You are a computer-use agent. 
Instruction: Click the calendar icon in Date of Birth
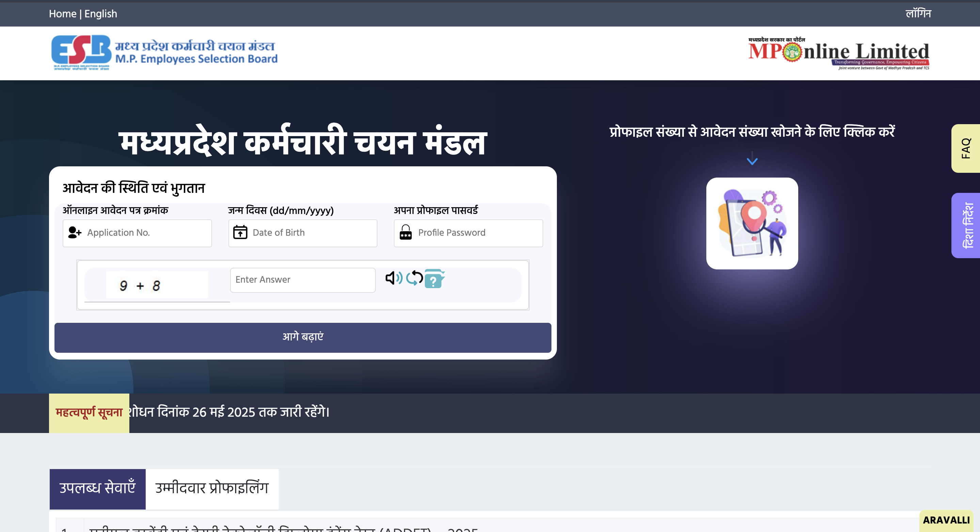[x=240, y=232]
